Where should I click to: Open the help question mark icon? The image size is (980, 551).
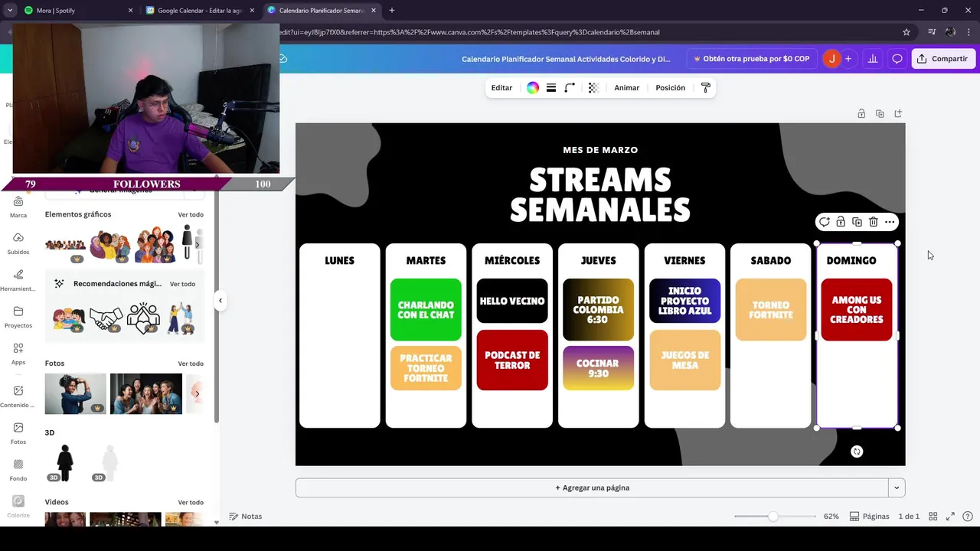[x=968, y=517]
